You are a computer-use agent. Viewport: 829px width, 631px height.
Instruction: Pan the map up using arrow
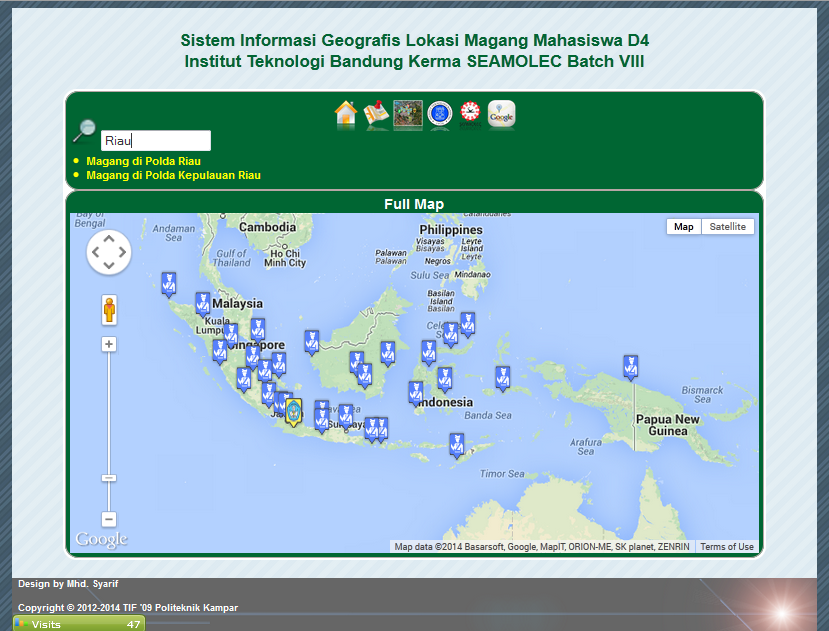(109, 240)
